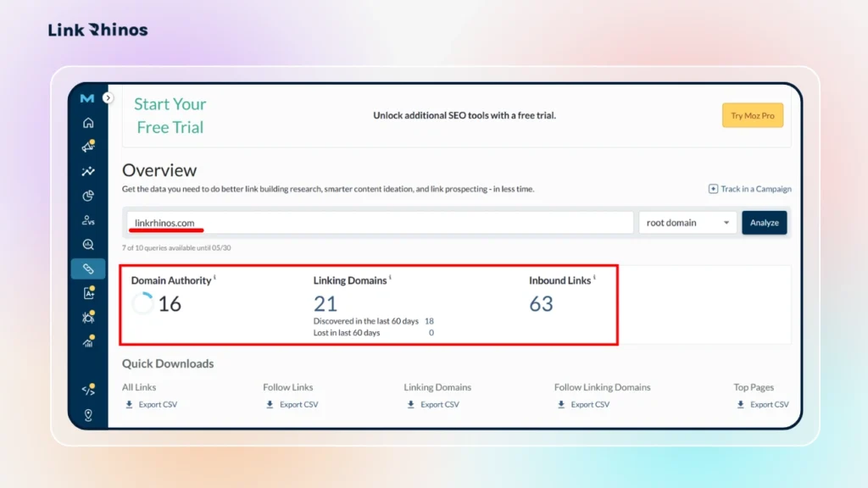Image resolution: width=868 pixels, height=488 pixels.
Task: Open the location pin local icon
Action: click(88, 415)
